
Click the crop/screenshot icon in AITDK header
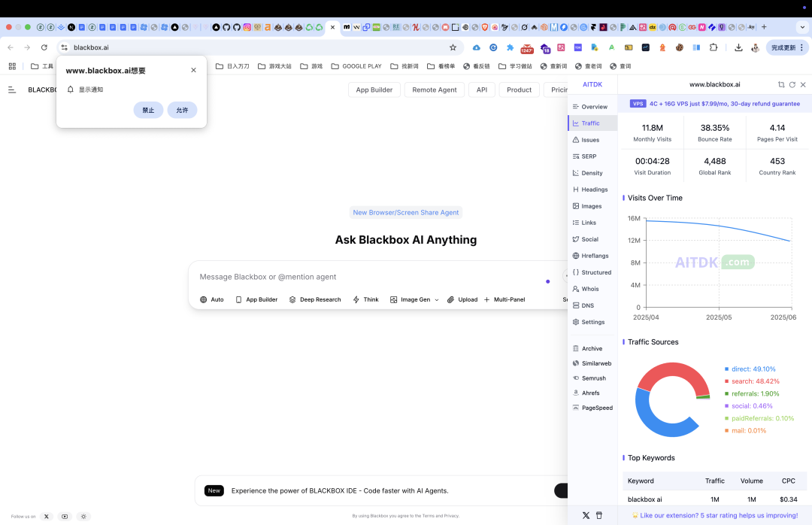pyautogui.click(x=781, y=84)
